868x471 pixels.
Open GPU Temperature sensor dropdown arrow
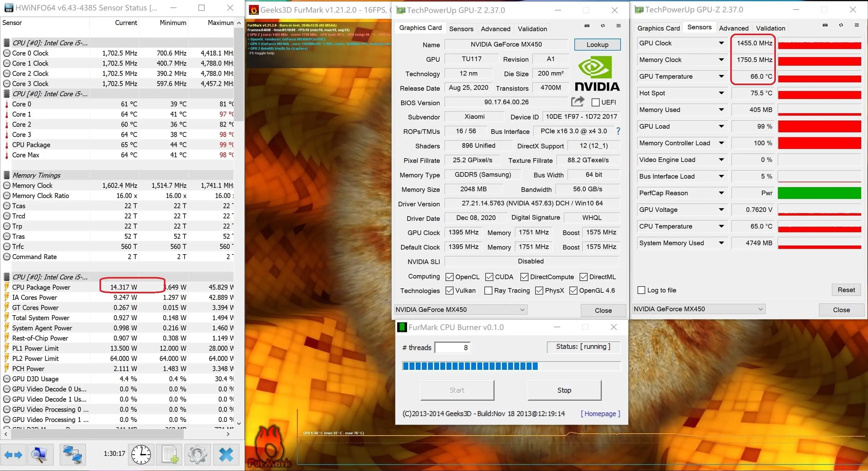(721, 76)
